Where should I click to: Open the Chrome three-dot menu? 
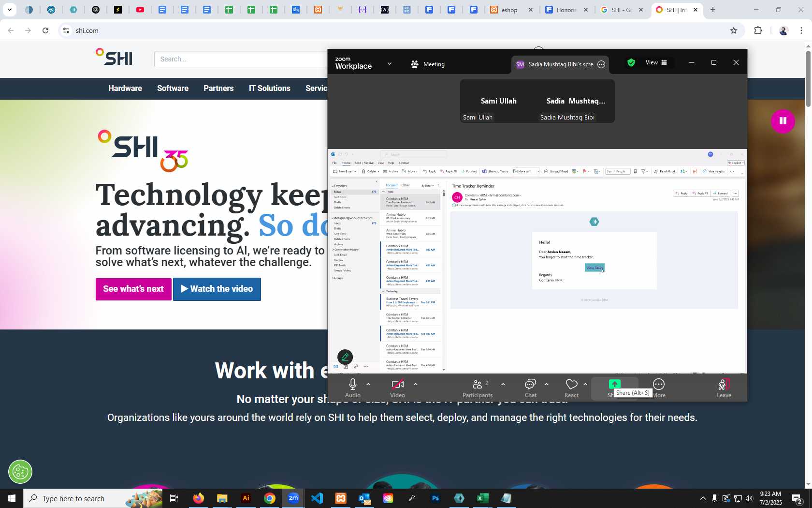coord(801,30)
